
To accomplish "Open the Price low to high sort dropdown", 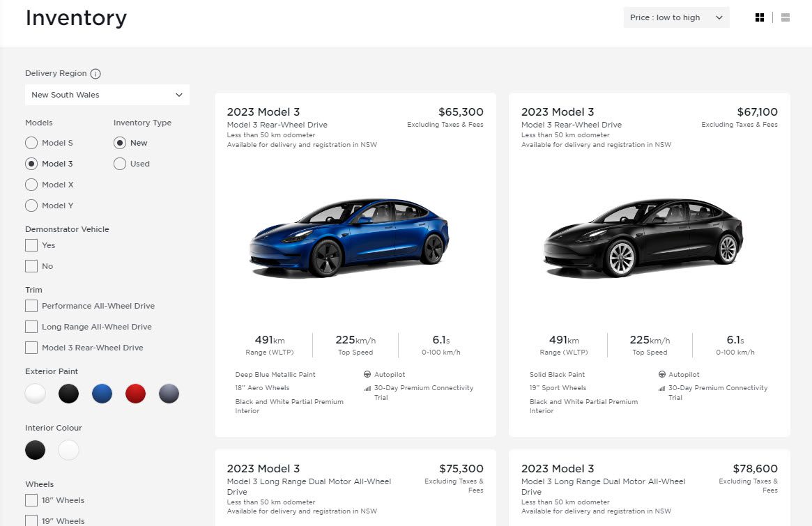I will [x=675, y=17].
